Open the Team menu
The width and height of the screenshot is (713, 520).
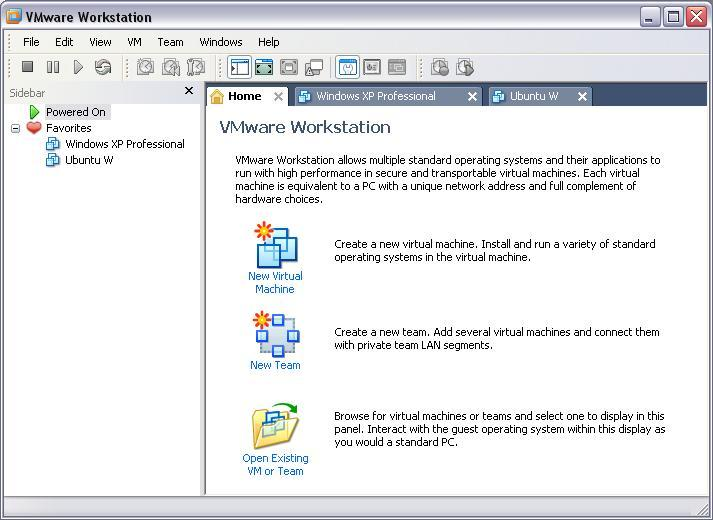[x=171, y=42]
